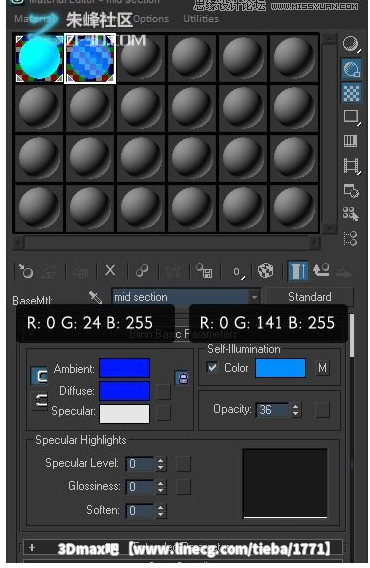Screen dimensions: 370x568
Task: Click the Reset Map/Mtl X icon
Action: pos(110,270)
